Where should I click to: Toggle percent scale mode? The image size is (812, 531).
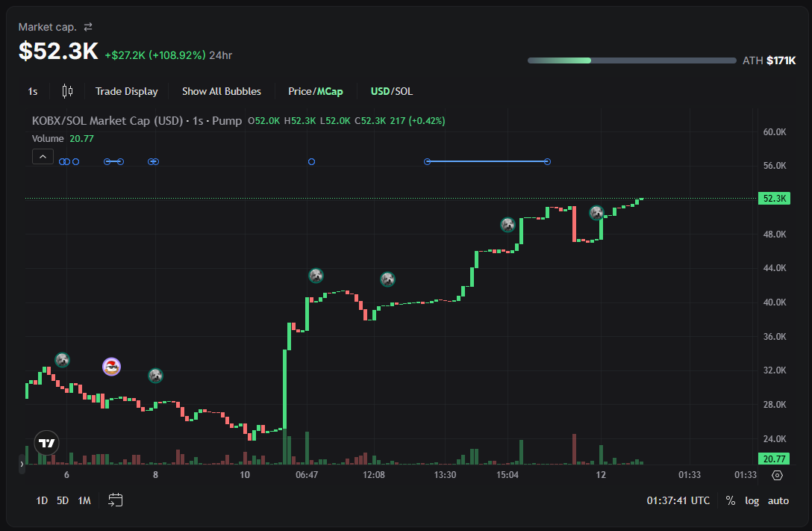(x=730, y=500)
